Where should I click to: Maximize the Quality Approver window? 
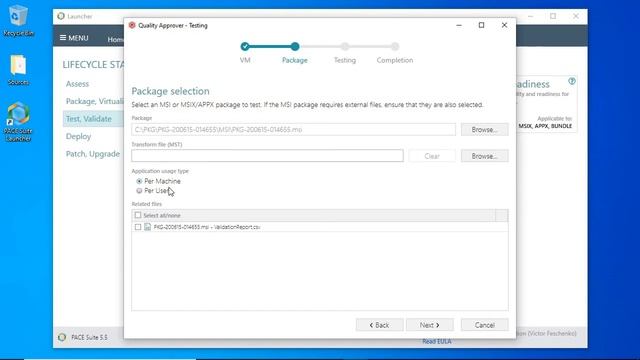(482, 25)
